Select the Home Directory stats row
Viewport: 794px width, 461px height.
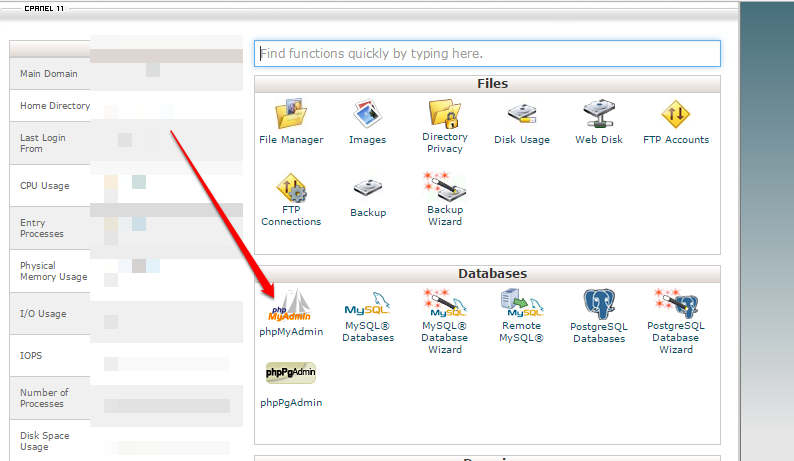(x=126, y=106)
